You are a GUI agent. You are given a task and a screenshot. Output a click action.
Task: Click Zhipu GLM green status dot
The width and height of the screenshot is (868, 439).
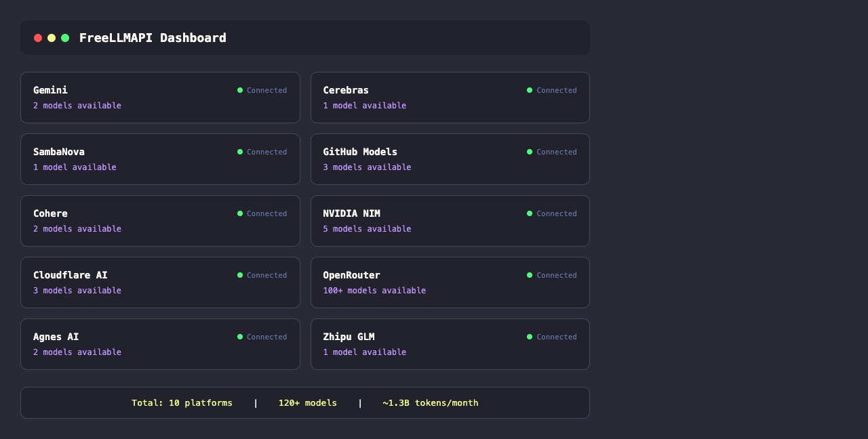pyautogui.click(x=530, y=337)
